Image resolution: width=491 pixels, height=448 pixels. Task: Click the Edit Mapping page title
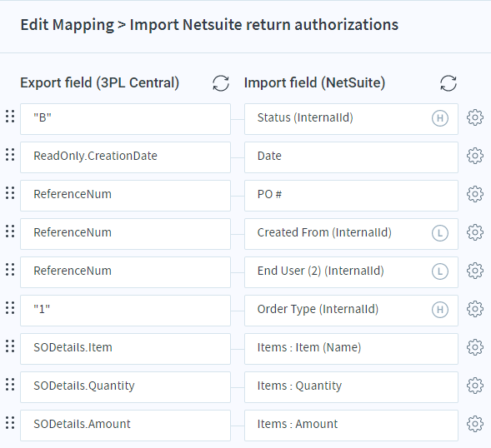coord(209,25)
